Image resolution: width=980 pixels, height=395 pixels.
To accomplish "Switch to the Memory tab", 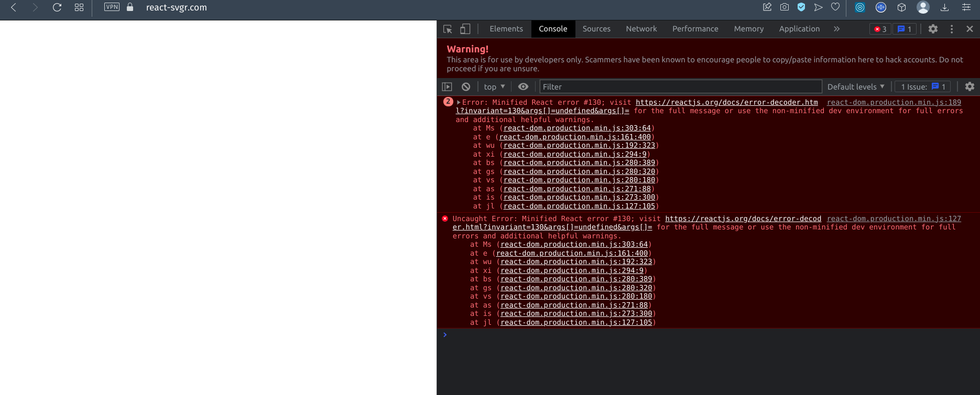I will click(749, 29).
